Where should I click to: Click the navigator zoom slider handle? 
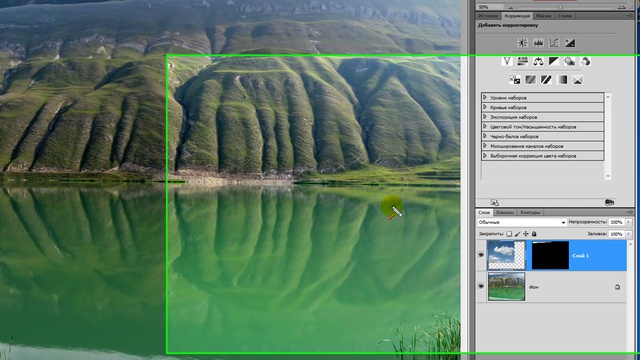pos(560,7)
